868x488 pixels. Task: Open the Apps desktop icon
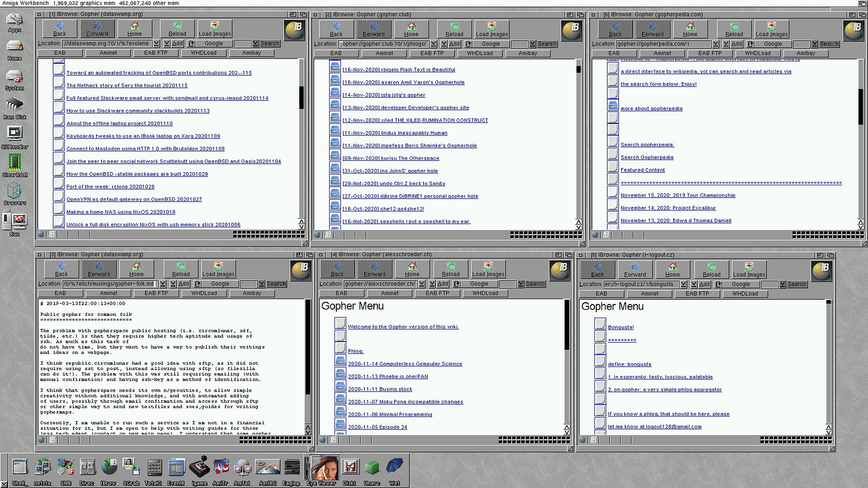pos(14,23)
